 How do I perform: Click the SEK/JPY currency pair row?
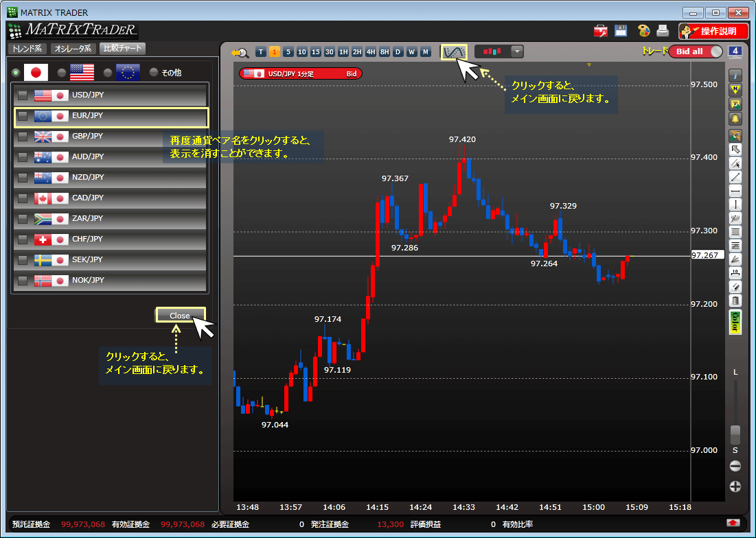click(110, 259)
